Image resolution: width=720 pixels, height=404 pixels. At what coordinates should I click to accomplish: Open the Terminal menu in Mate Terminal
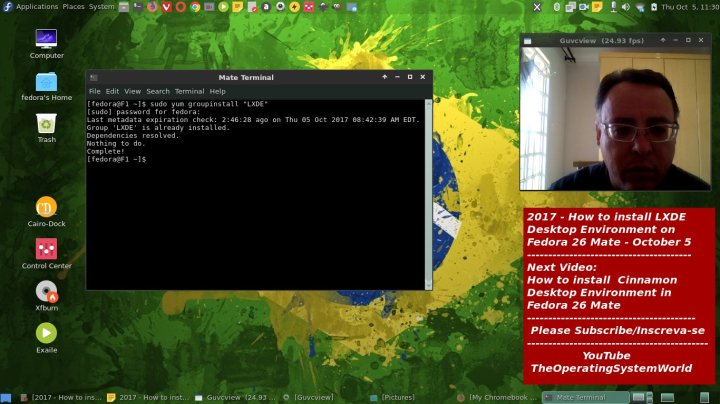[189, 91]
